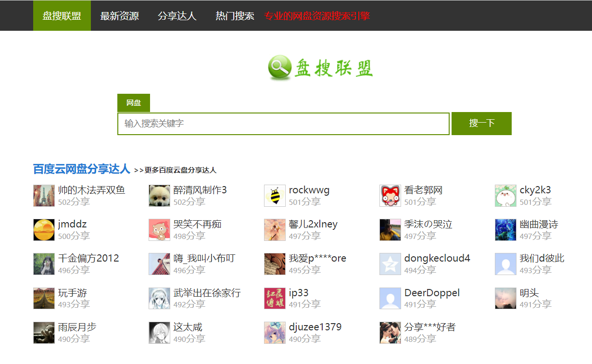Click the 492分享 count text

click(x=189, y=304)
